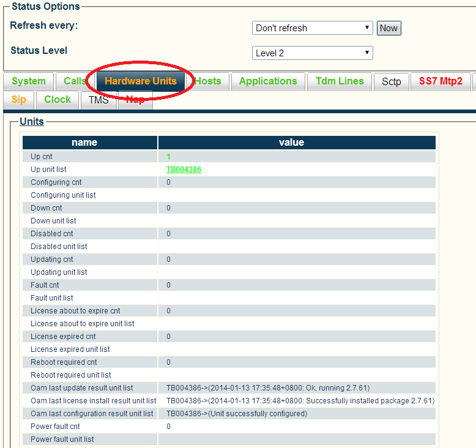Select 'Oam last license install result unit list'
This screenshot has width=476, height=448.
tap(93, 401)
